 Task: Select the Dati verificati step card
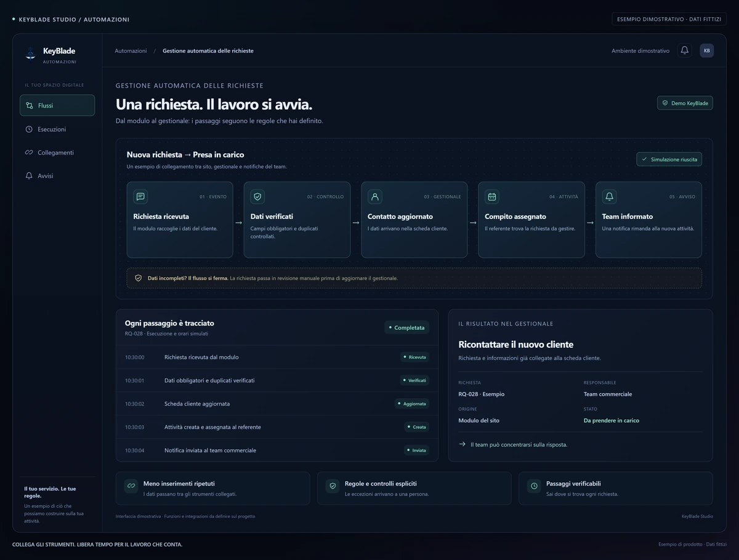pos(297,220)
